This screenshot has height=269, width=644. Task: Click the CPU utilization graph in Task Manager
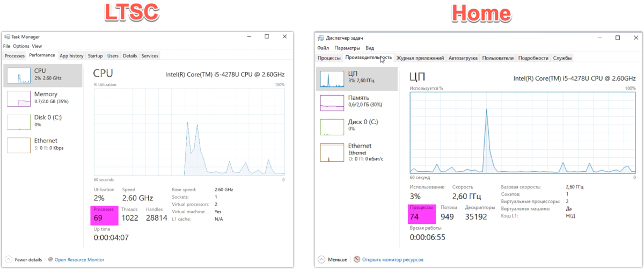189,132
